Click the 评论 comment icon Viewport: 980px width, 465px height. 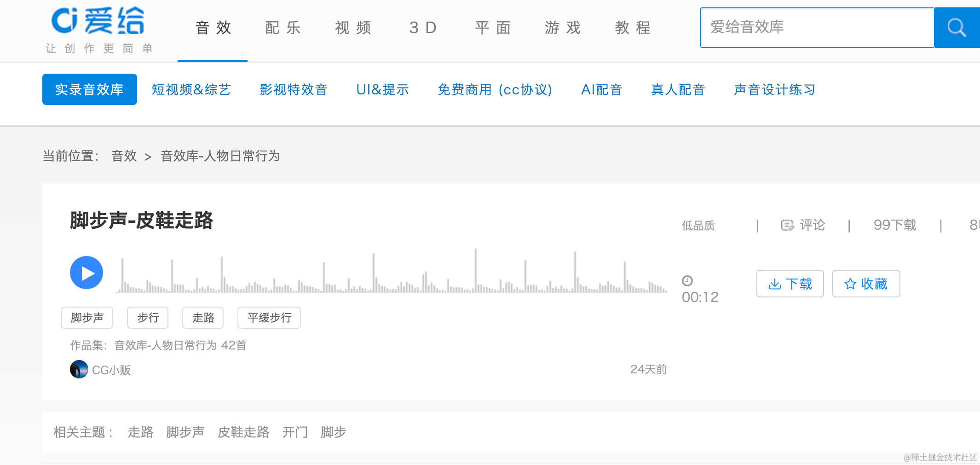click(787, 225)
